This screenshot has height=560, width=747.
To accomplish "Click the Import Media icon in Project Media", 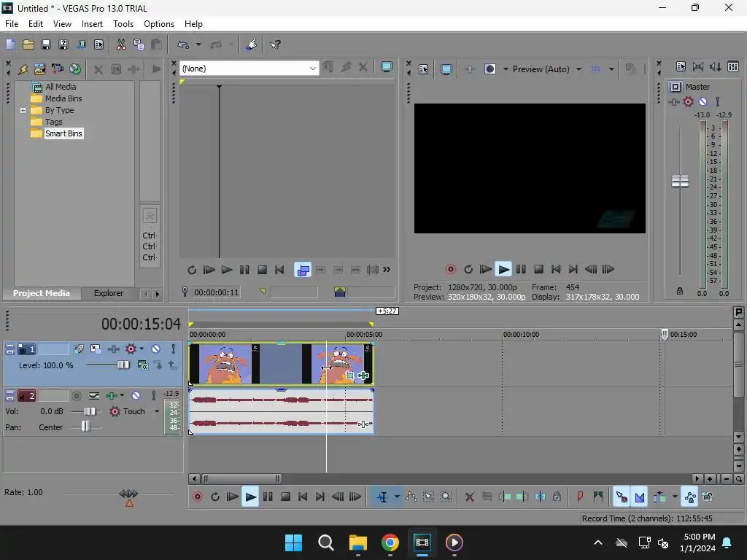I will point(39,69).
